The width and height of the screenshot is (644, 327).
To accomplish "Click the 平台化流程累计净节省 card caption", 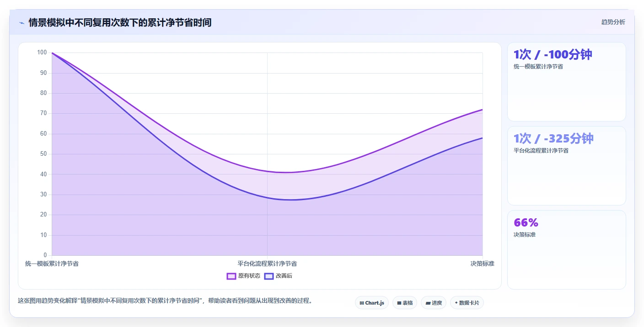I will coord(541,151).
